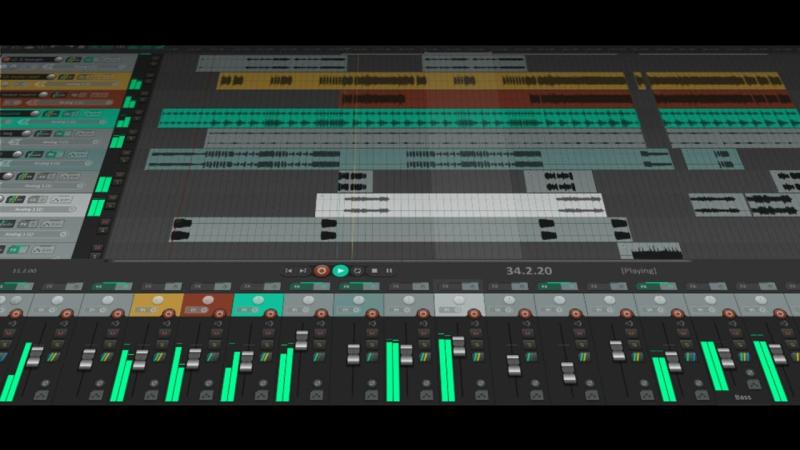Pause playback using the pause icon
Viewport: 800px width, 450px height.
(389, 270)
